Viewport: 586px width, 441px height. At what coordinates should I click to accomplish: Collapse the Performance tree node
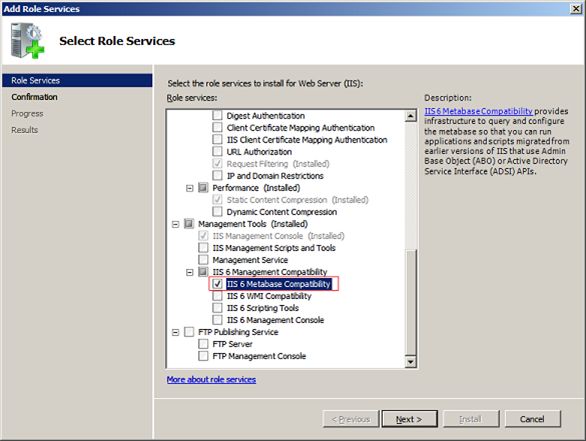[x=189, y=188]
